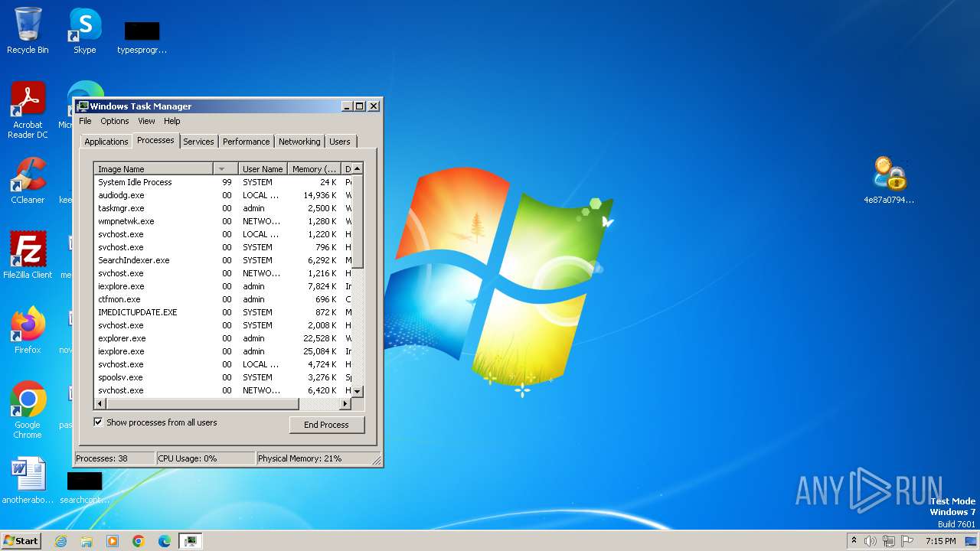Open the Recycle Bin desktop icon
This screenshot has height=551, width=980.
[x=28, y=31]
